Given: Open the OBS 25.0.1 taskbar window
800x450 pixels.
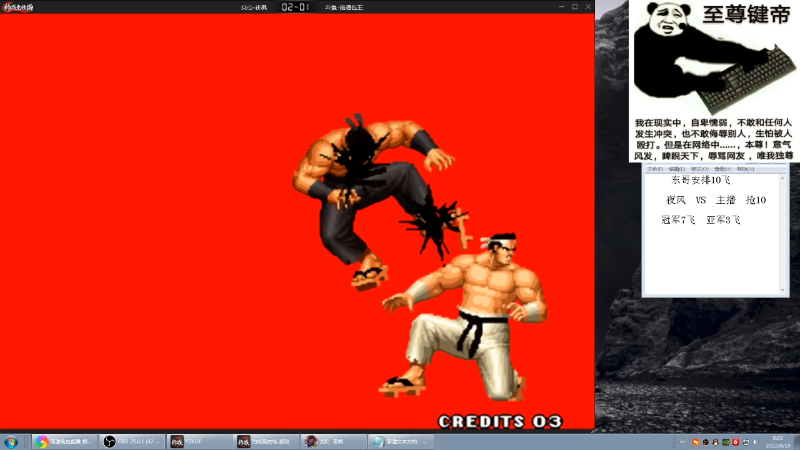Looking at the screenshot, I should coord(131,442).
